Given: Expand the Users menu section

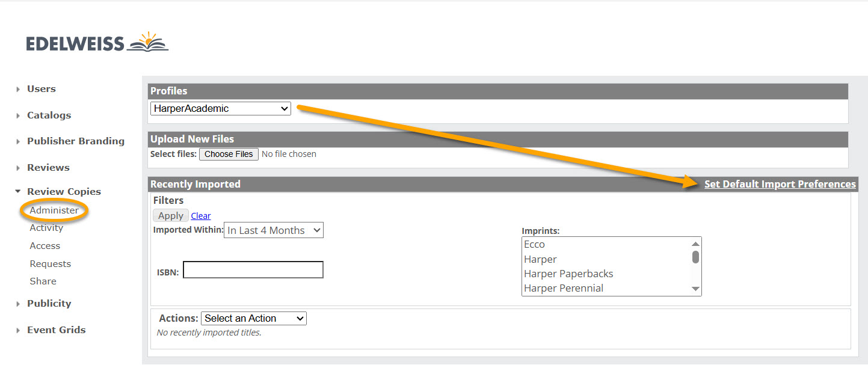Looking at the screenshot, I should (41, 89).
